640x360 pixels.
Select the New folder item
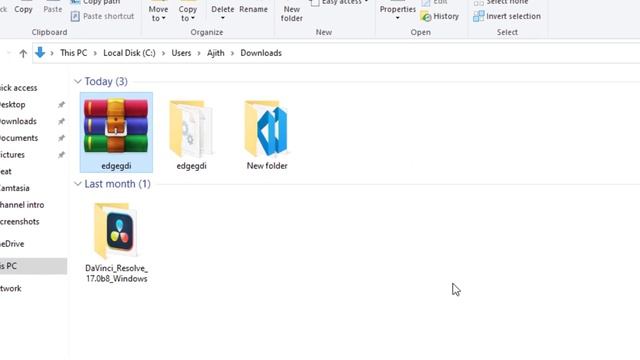click(x=267, y=134)
